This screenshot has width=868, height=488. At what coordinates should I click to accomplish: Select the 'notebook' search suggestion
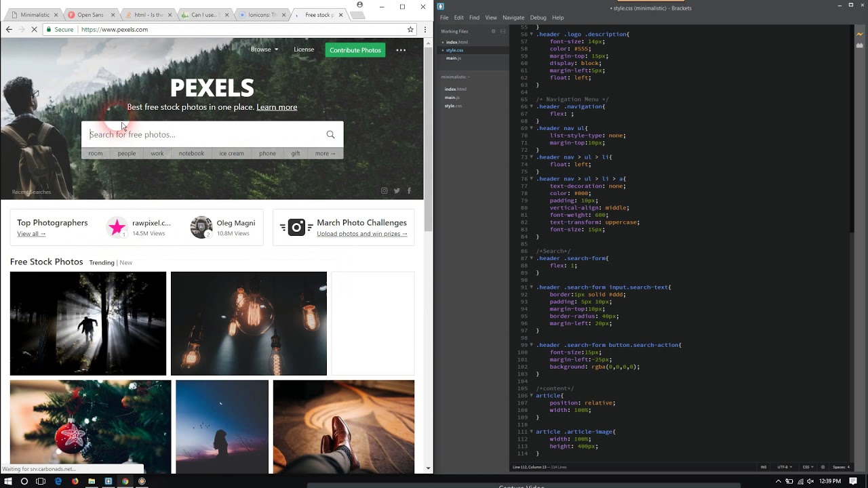click(x=191, y=153)
